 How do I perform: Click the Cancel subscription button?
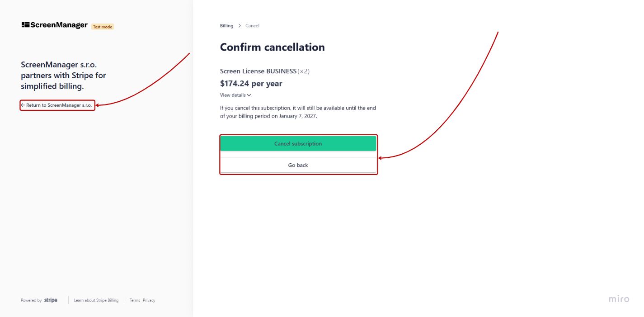coord(298,143)
